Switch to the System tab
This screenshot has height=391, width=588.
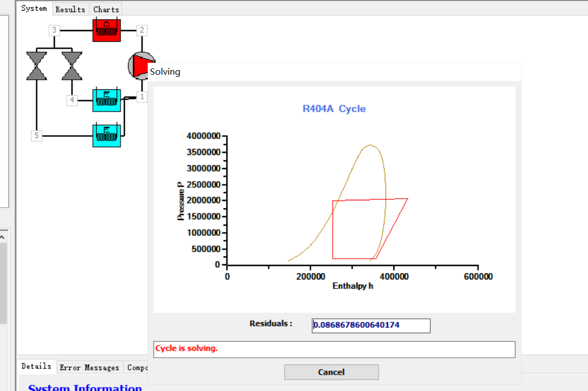pos(35,8)
